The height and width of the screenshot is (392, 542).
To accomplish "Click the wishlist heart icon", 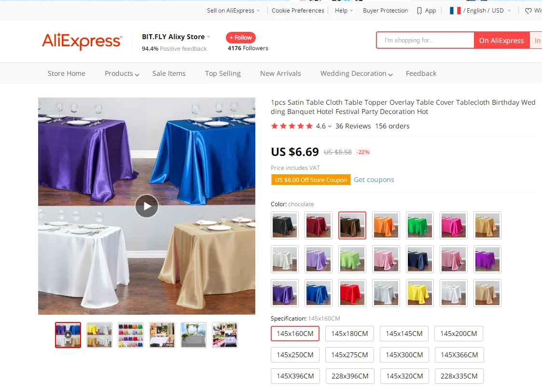I will pos(528,11).
